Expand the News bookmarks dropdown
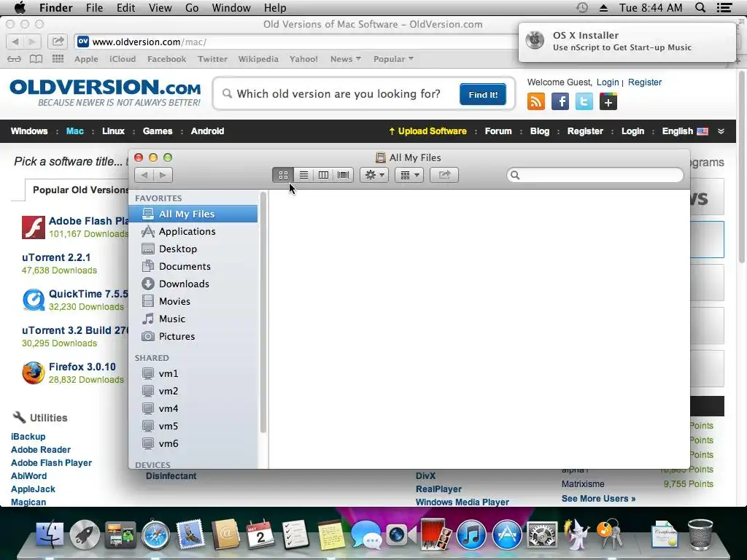The width and height of the screenshot is (747, 560). (x=345, y=59)
